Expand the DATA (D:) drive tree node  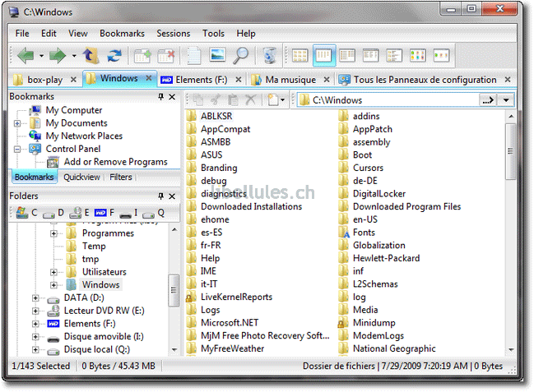pyautogui.click(x=35, y=298)
